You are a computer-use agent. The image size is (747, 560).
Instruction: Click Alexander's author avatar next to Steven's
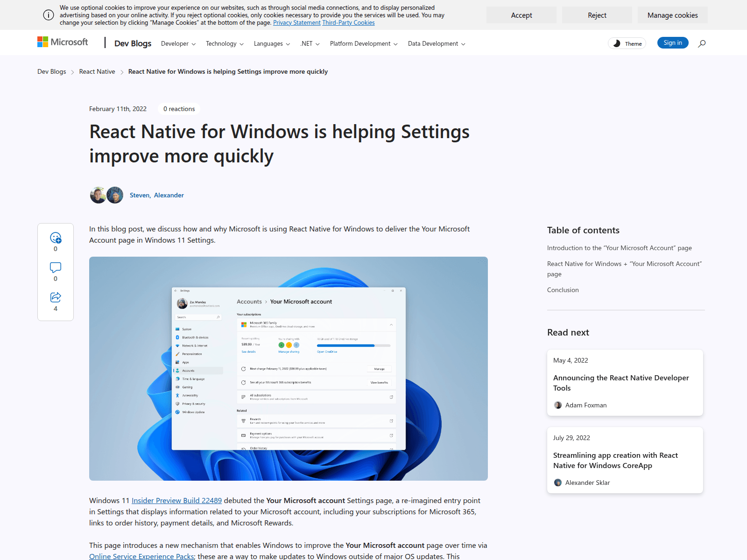115,195
